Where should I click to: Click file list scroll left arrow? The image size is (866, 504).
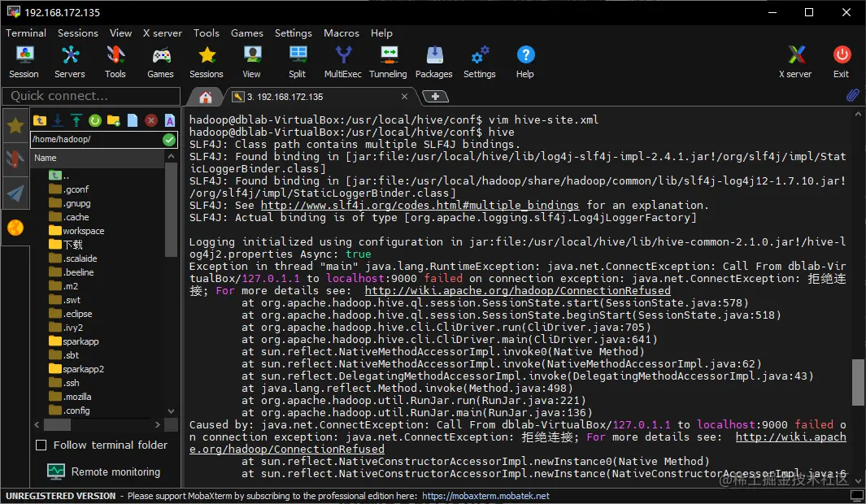pyautogui.click(x=37, y=424)
